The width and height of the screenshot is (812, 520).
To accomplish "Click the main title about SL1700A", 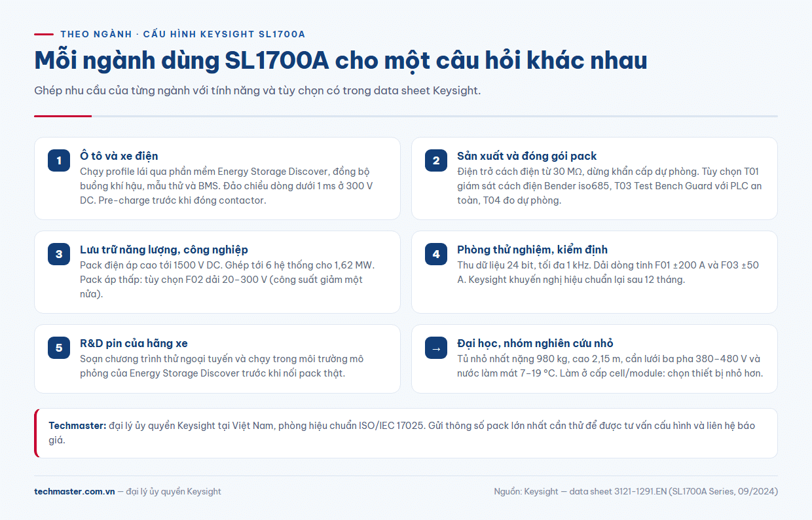I will click(x=341, y=60).
